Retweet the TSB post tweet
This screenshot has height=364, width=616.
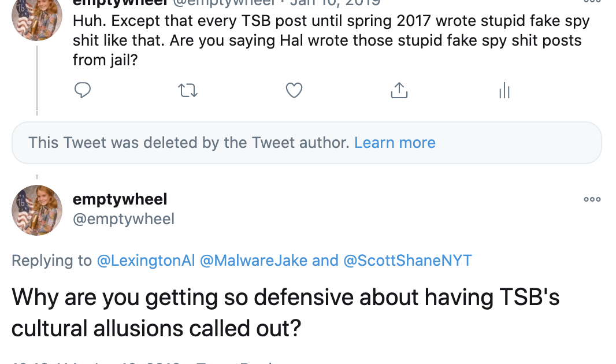click(188, 90)
